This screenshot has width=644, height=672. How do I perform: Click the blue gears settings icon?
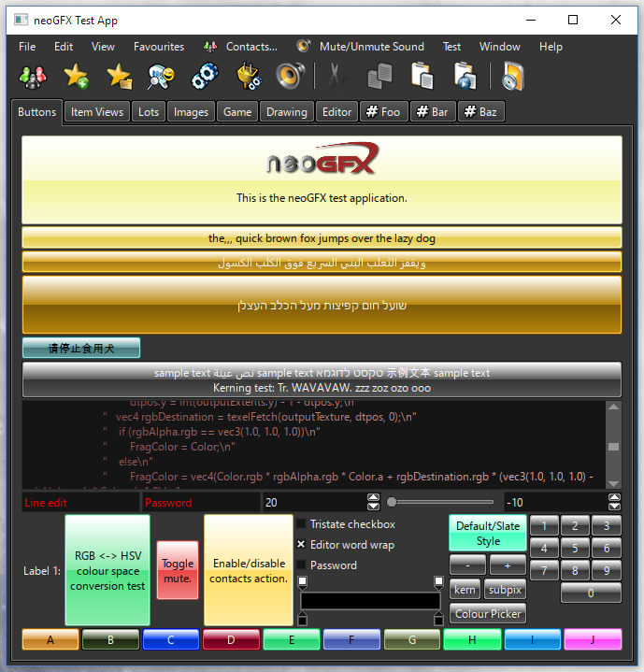coord(205,77)
